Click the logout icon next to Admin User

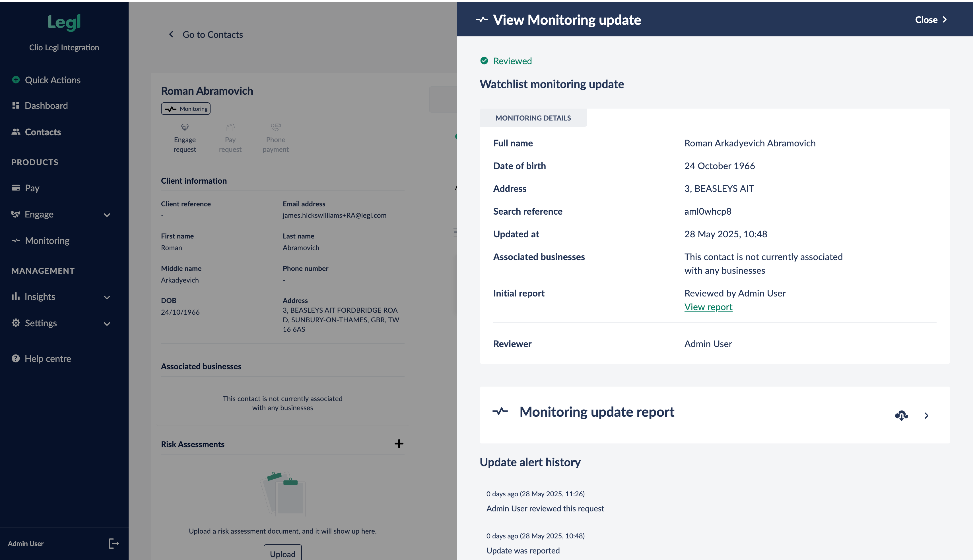click(x=113, y=544)
